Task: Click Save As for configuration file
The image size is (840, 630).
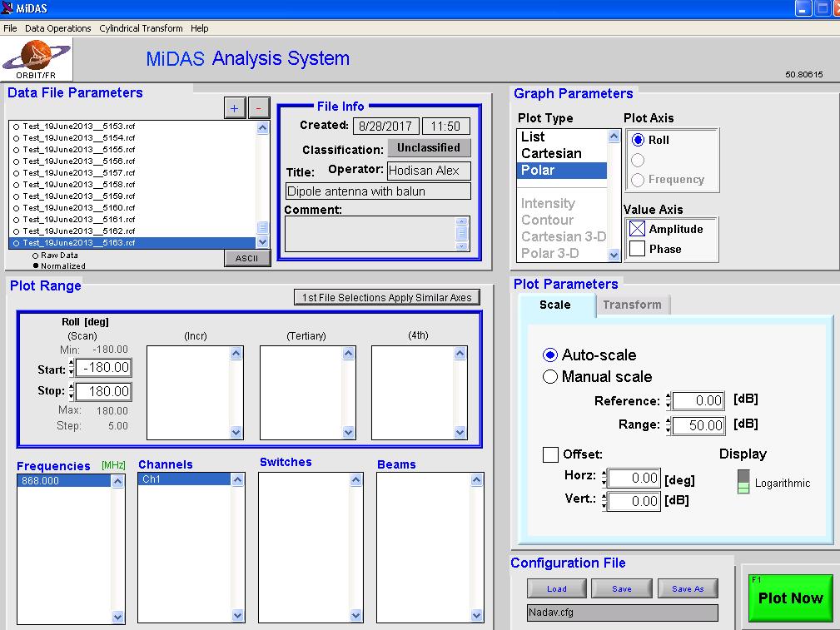Action: click(688, 588)
